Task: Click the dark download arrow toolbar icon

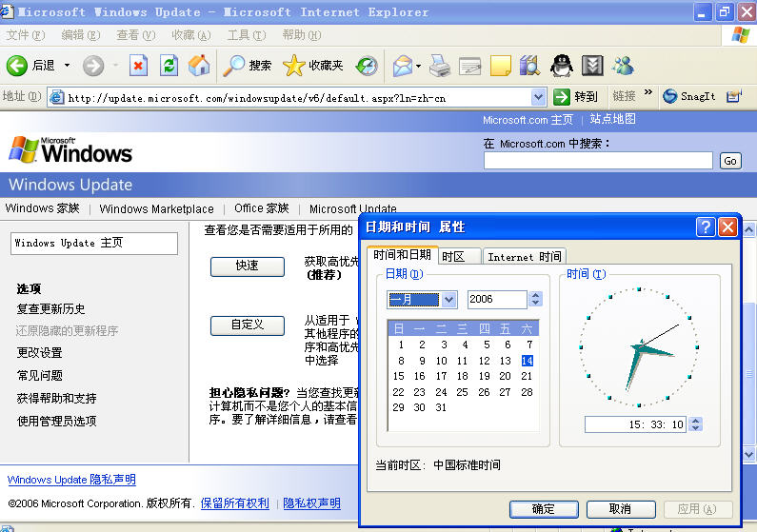Action: (592, 66)
